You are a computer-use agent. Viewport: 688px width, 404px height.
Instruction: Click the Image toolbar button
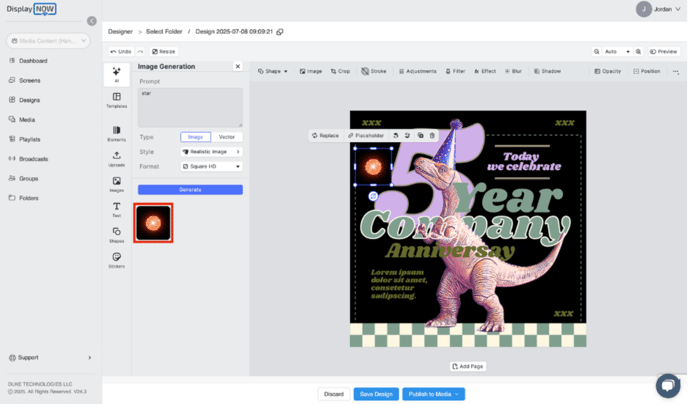(311, 71)
